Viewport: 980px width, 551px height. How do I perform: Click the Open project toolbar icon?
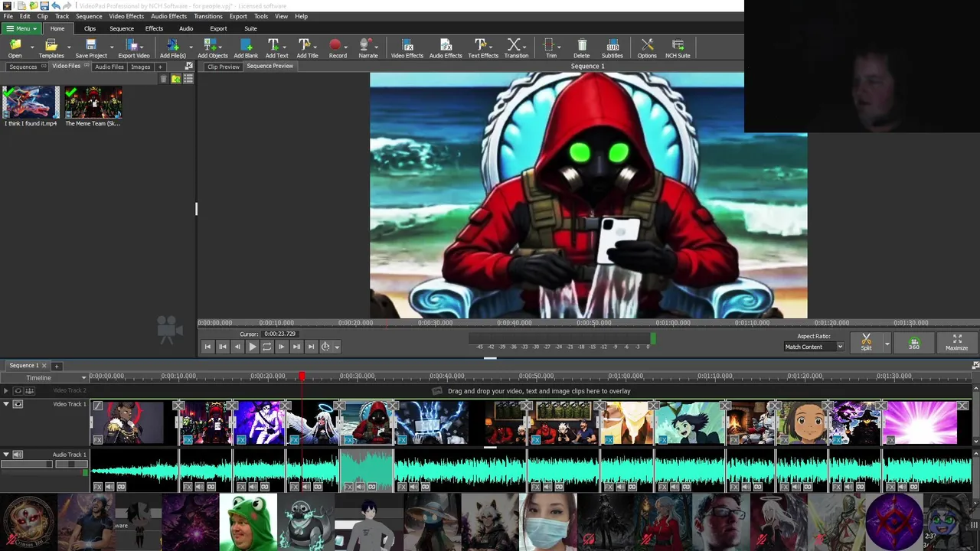point(15,45)
